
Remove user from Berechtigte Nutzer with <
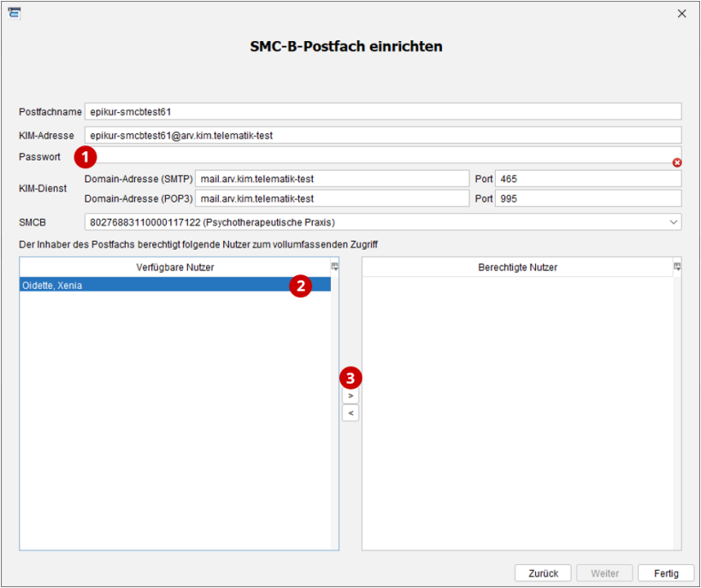pos(350,413)
